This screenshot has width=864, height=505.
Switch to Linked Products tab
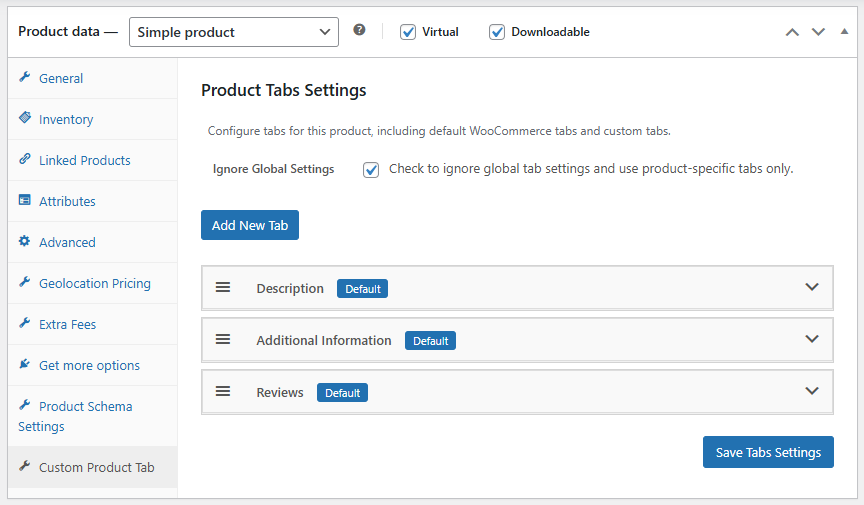coord(93,160)
